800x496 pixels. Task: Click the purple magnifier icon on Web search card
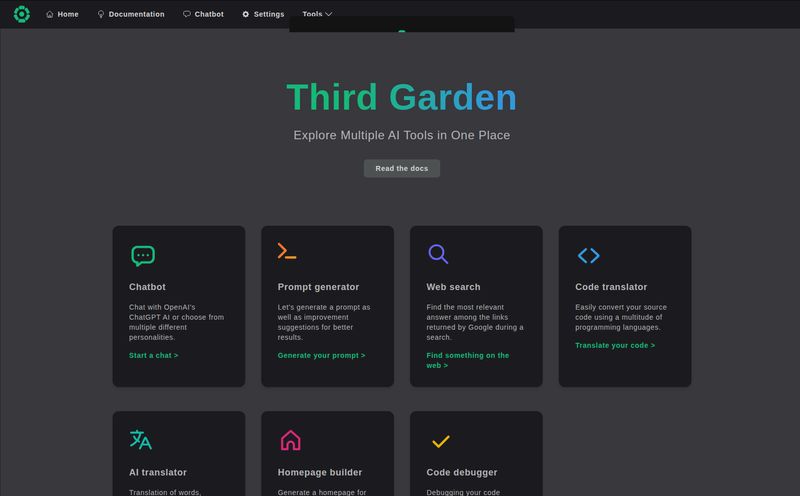438,254
